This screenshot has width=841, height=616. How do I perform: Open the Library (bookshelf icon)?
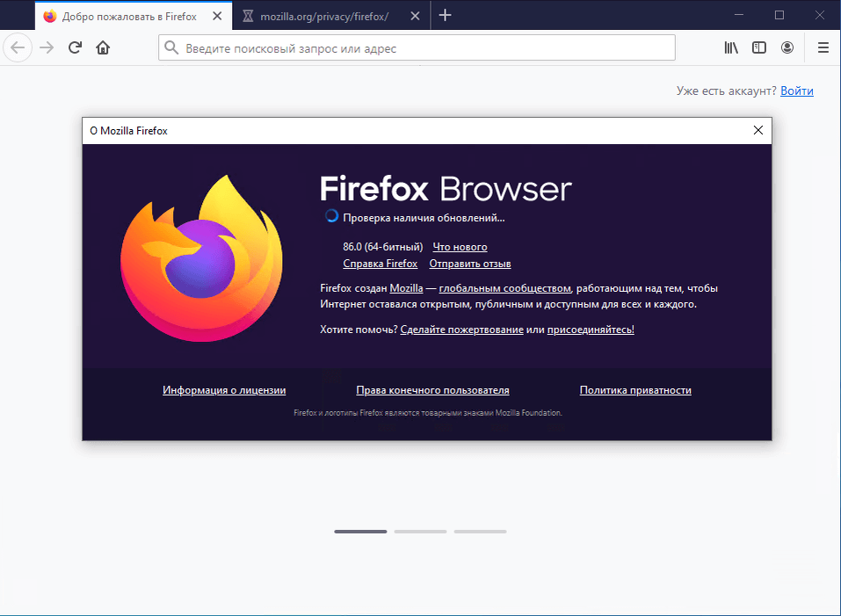(x=730, y=47)
